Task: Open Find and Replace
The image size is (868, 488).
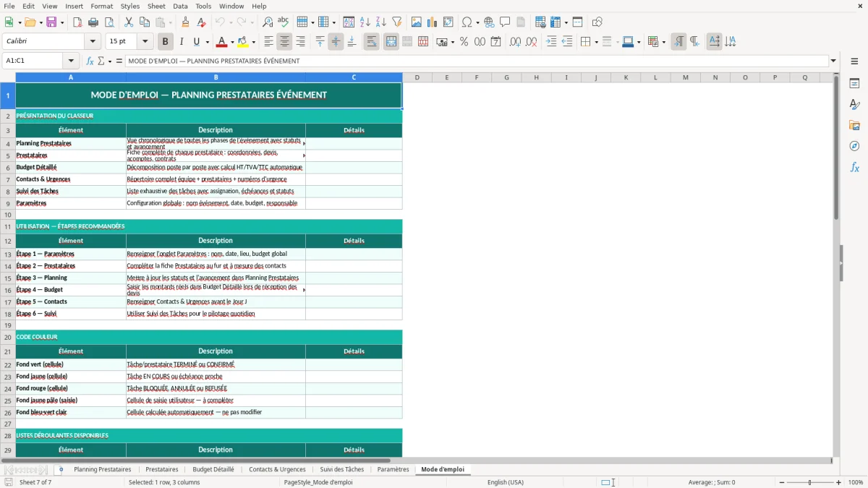Action: [x=268, y=22]
